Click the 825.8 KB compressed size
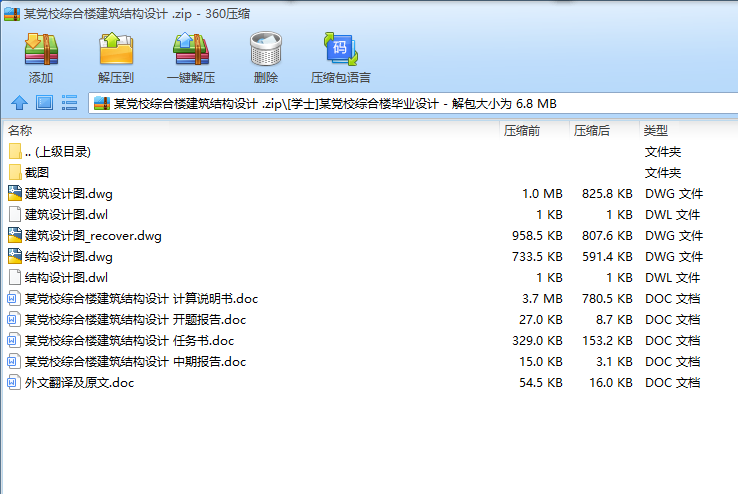 pos(607,193)
